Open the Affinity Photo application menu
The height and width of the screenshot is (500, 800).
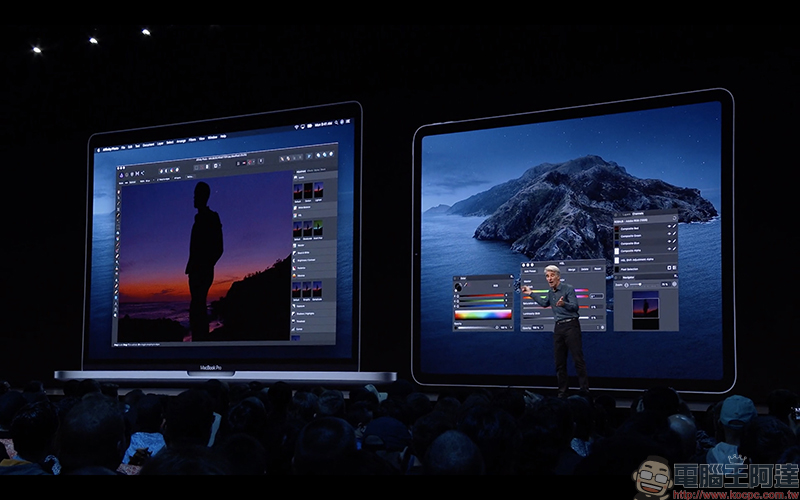click(x=111, y=149)
